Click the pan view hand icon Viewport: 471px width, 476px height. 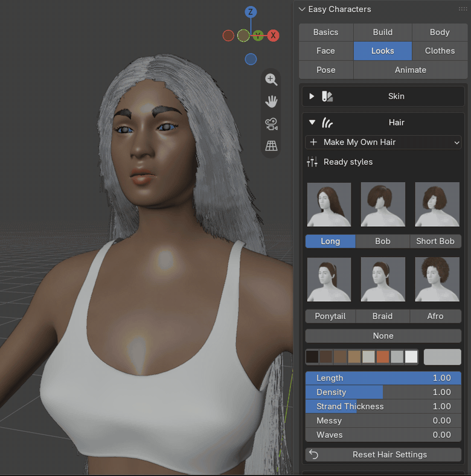click(271, 102)
